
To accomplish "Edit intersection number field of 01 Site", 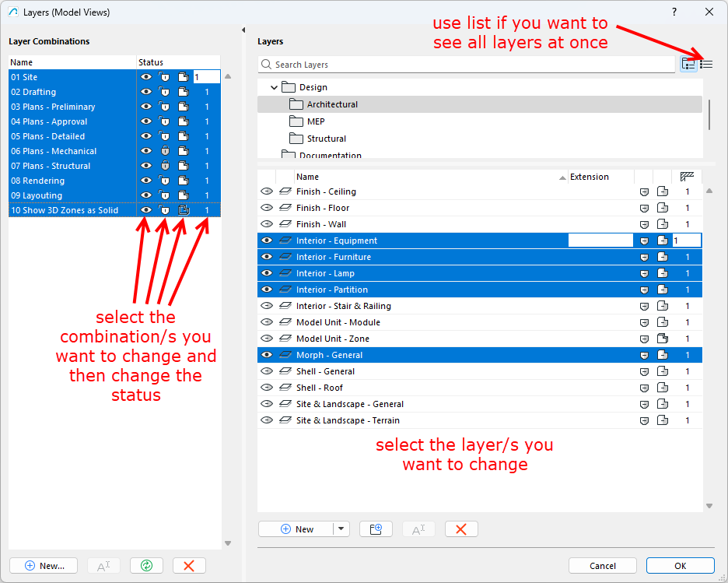I will click(x=207, y=77).
